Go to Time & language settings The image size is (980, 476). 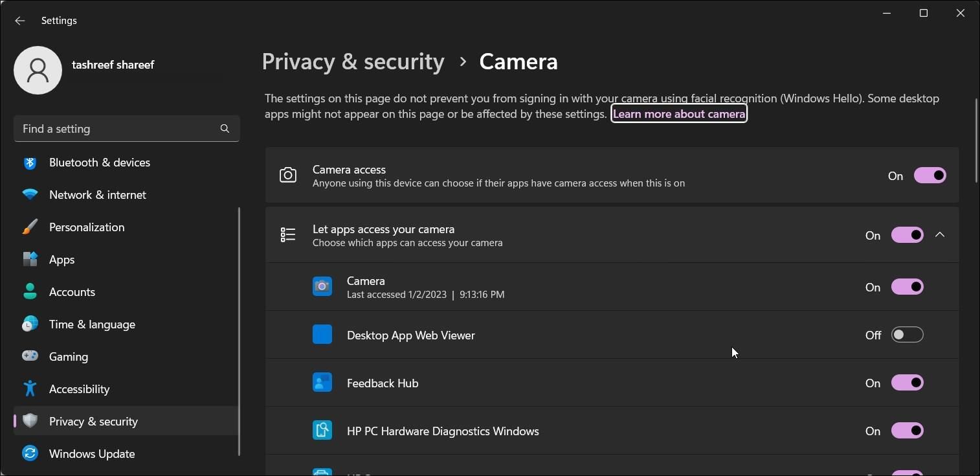[92, 324]
